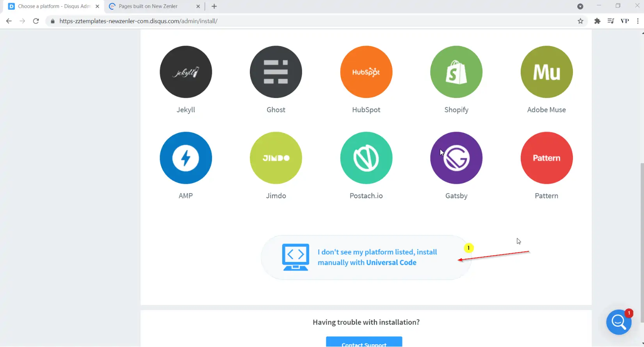Restore down the browser window
Image resolution: width=644 pixels, height=347 pixels.
click(x=618, y=5)
